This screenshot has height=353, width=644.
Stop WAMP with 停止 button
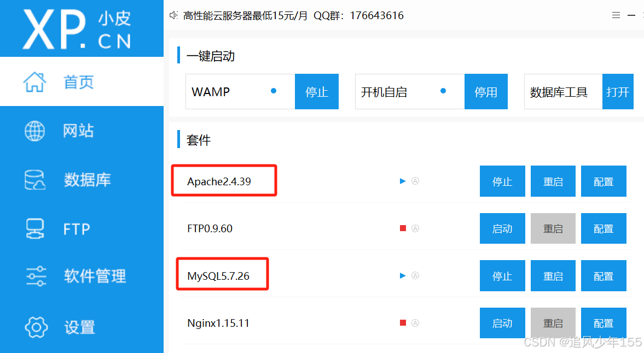(317, 91)
